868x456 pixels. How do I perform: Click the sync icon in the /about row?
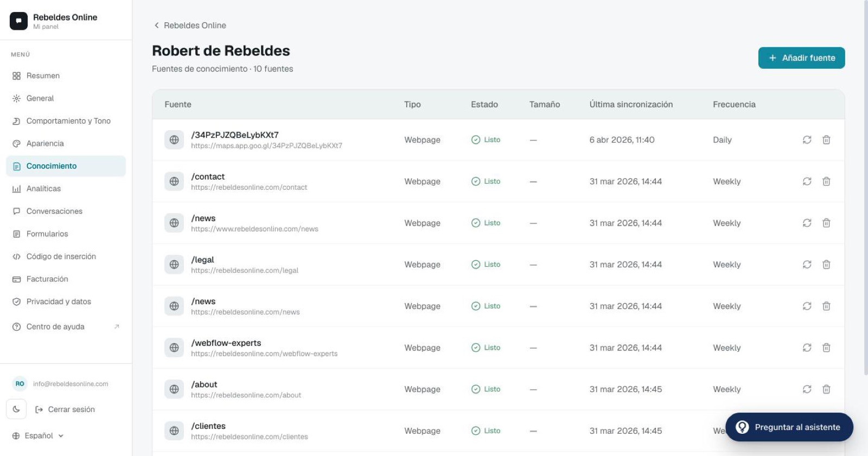tap(807, 389)
